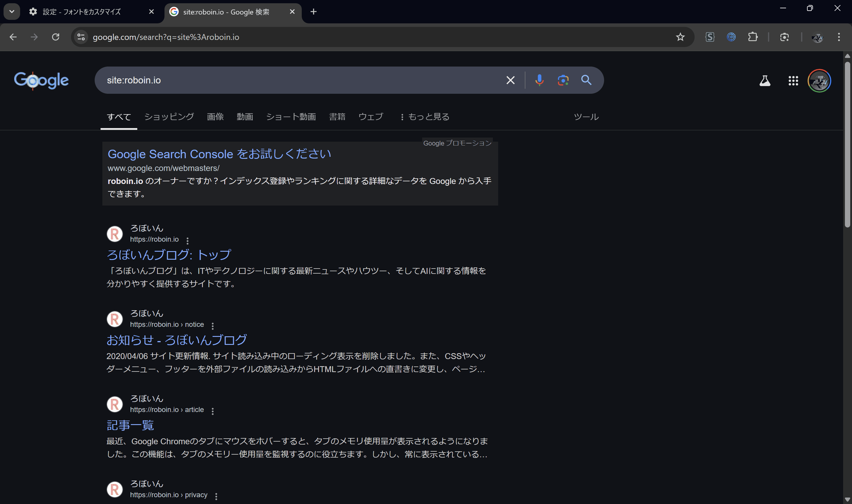Open Search Labs flask icon

(765, 81)
